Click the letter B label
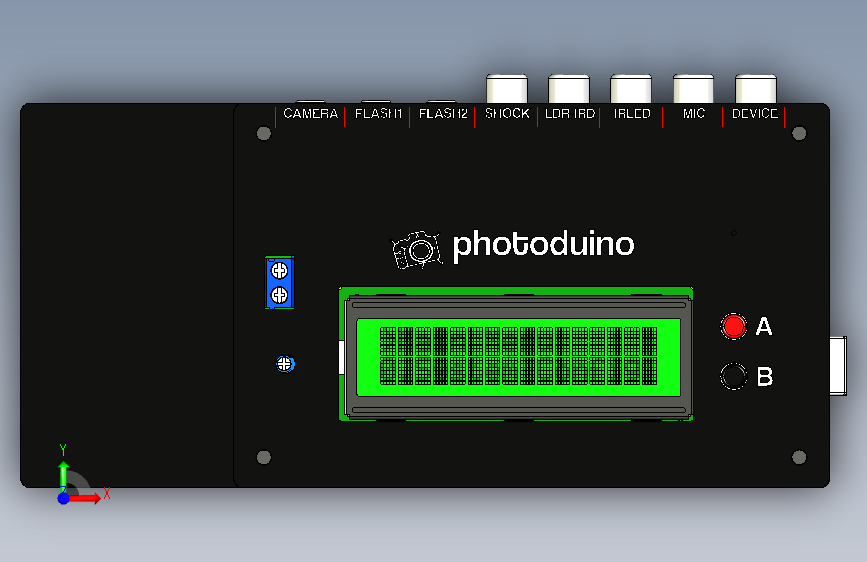 point(765,377)
